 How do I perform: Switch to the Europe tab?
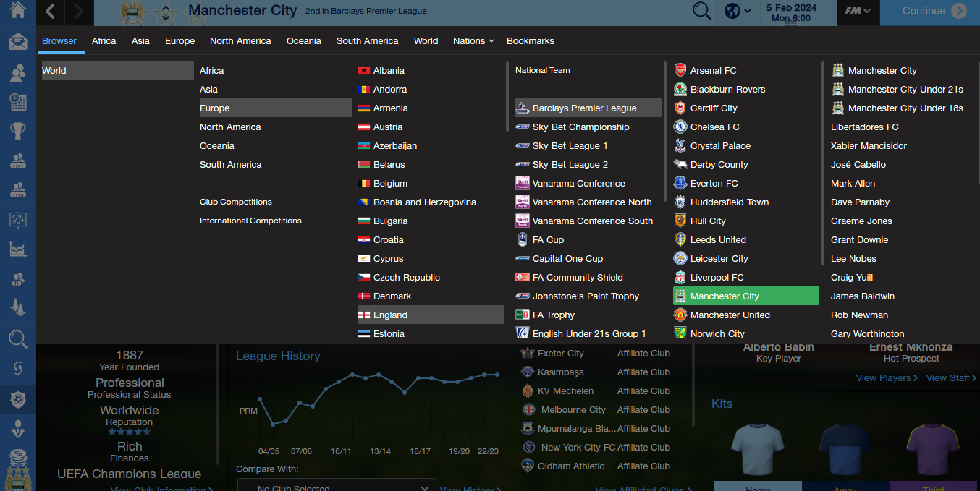coord(179,41)
